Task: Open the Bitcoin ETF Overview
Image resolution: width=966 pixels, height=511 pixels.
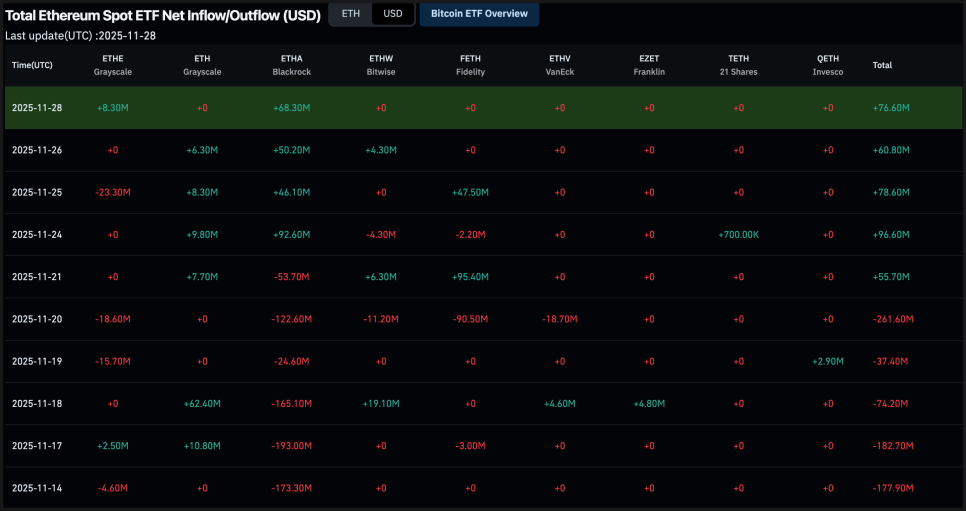Action: tap(479, 14)
